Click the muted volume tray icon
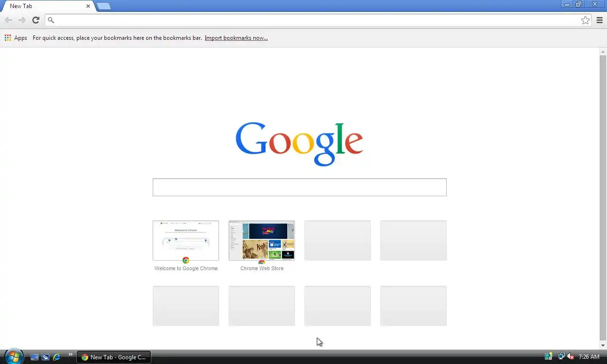The image size is (607, 364). pos(570,356)
